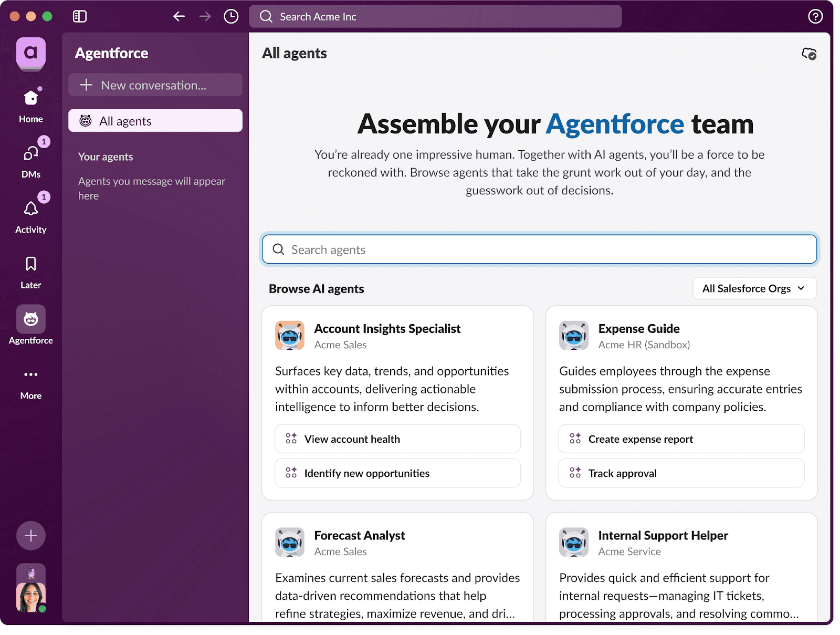Click the plus button to create new
The height and width of the screenshot is (635, 840).
(30, 536)
